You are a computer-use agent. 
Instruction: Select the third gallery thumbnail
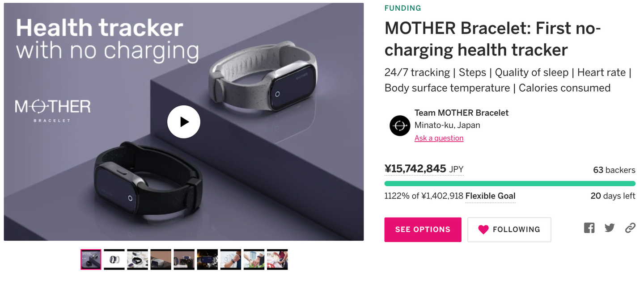click(x=138, y=260)
